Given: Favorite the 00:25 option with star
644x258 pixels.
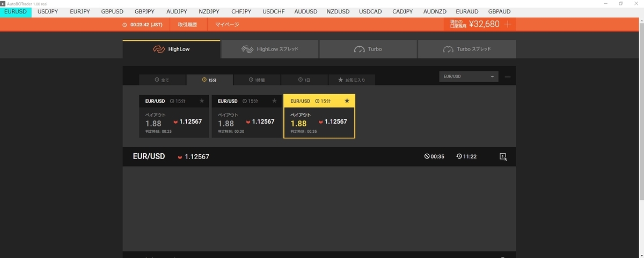Looking at the screenshot, I should coord(202,101).
